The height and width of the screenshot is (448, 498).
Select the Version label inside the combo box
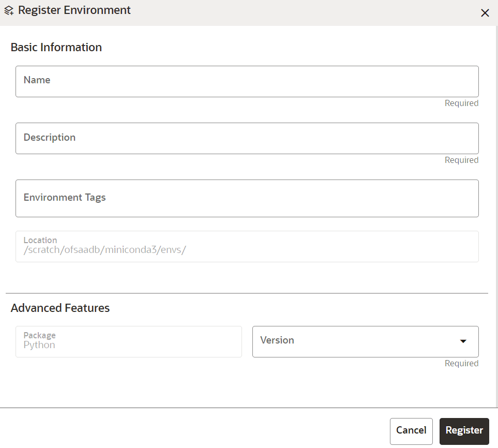[277, 340]
